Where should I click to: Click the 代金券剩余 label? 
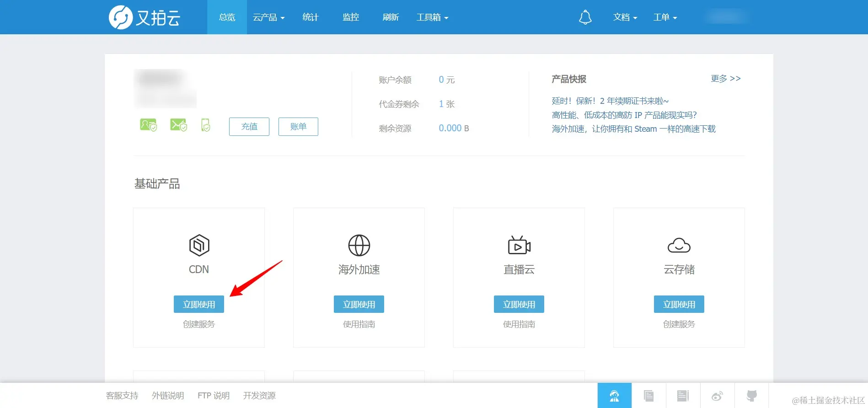(399, 104)
